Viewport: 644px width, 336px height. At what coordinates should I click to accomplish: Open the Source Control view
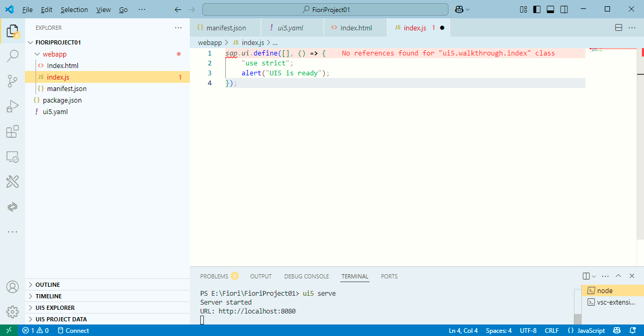point(13,81)
